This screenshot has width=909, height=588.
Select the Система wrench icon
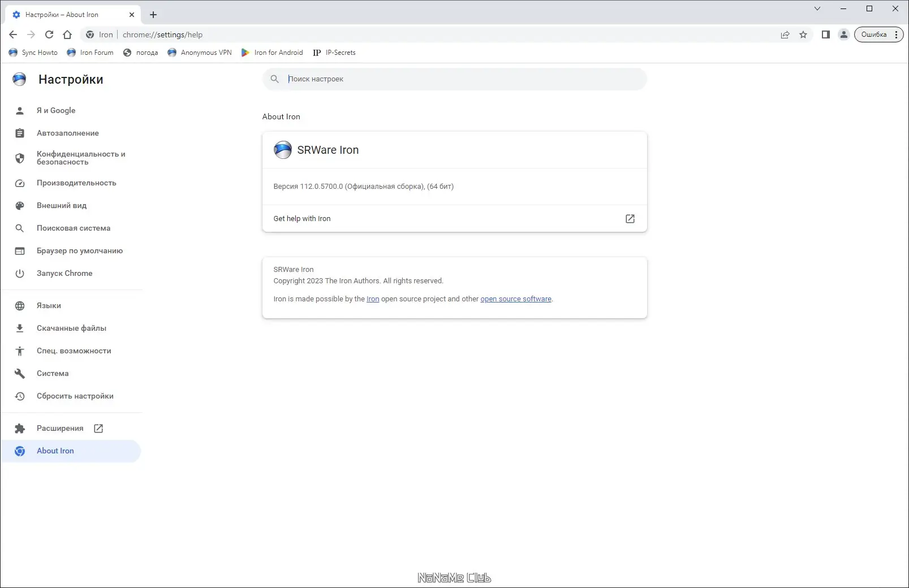pos(20,373)
